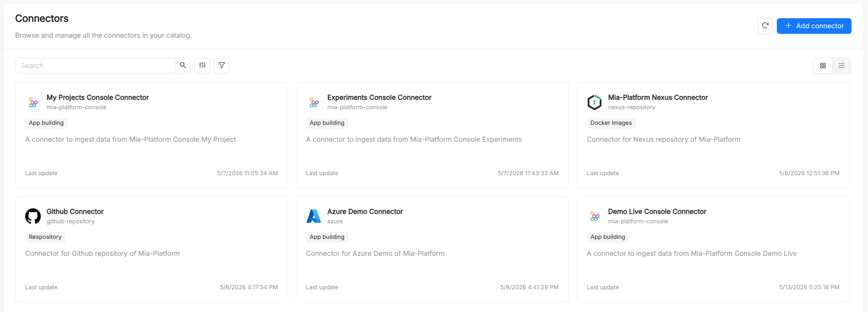This screenshot has height=312, width=868.
Task: Click Last update label on Experiments card
Action: click(x=322, y=173)
